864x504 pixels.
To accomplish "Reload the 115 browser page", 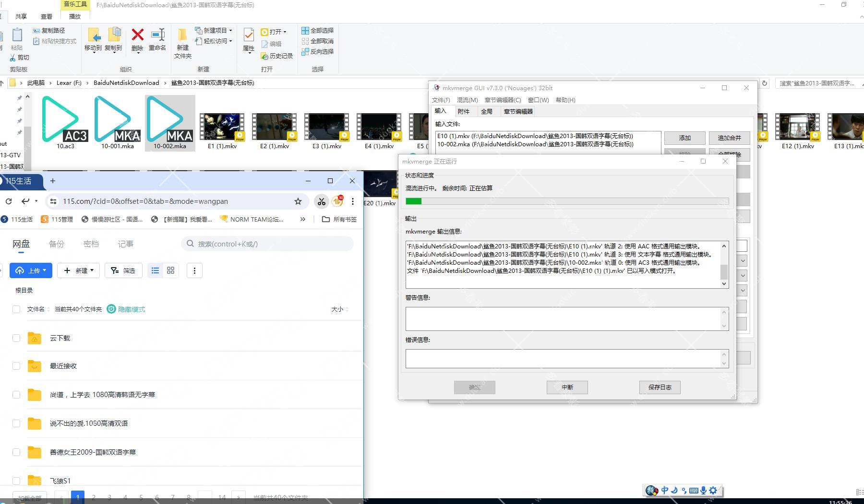I will pos(9,201).
